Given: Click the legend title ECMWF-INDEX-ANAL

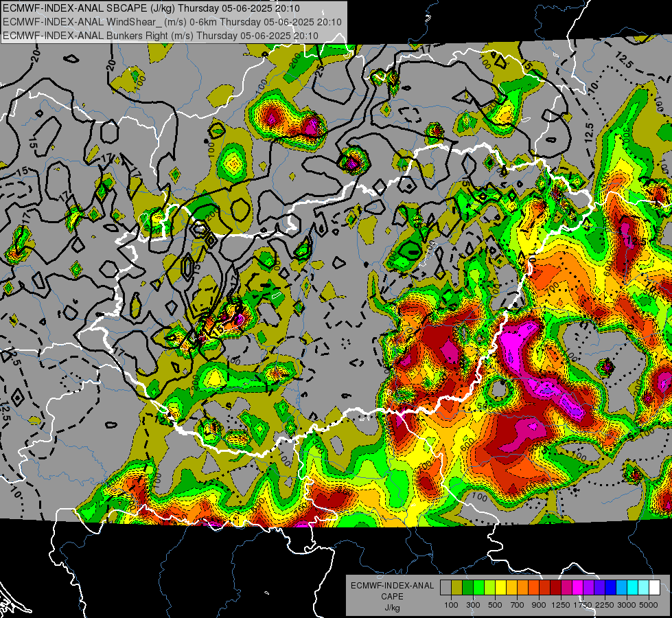Looking at the screenshot, I should tap(392, 586).
